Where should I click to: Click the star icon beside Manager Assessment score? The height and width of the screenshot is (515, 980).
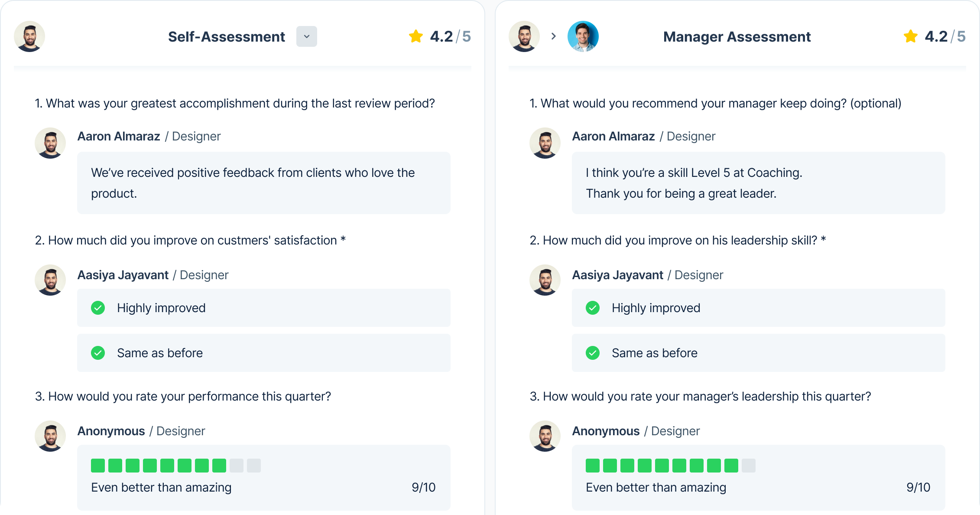tap(911, 36)
